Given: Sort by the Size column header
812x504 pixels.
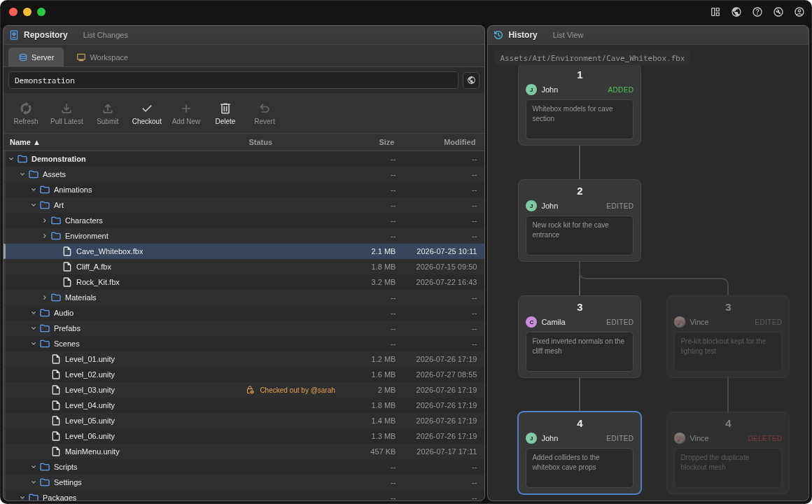Looking at the screenshot, I should [386, 142].
